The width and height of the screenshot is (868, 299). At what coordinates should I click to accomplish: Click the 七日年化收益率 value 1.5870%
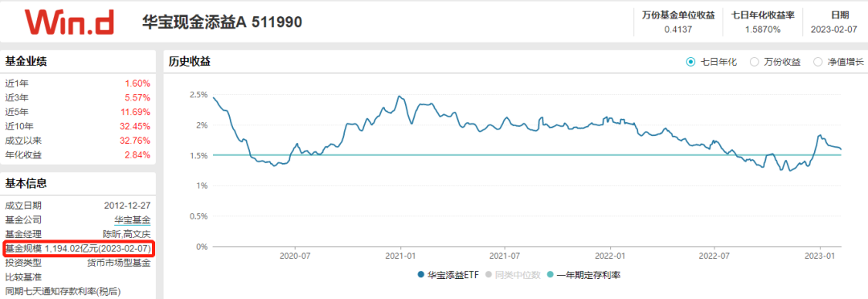click(x=762, y=30)
